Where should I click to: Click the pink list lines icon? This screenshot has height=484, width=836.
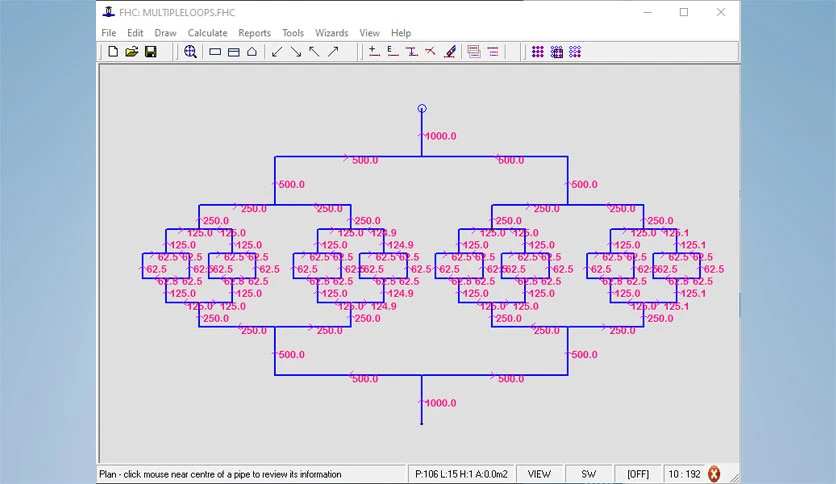click(493, 52)
